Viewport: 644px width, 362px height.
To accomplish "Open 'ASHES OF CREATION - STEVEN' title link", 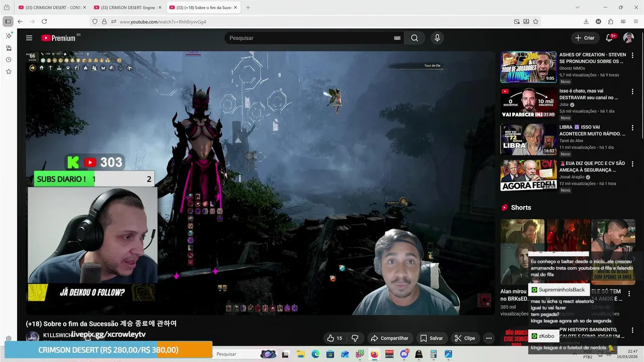I will click(x=592, y=58).
